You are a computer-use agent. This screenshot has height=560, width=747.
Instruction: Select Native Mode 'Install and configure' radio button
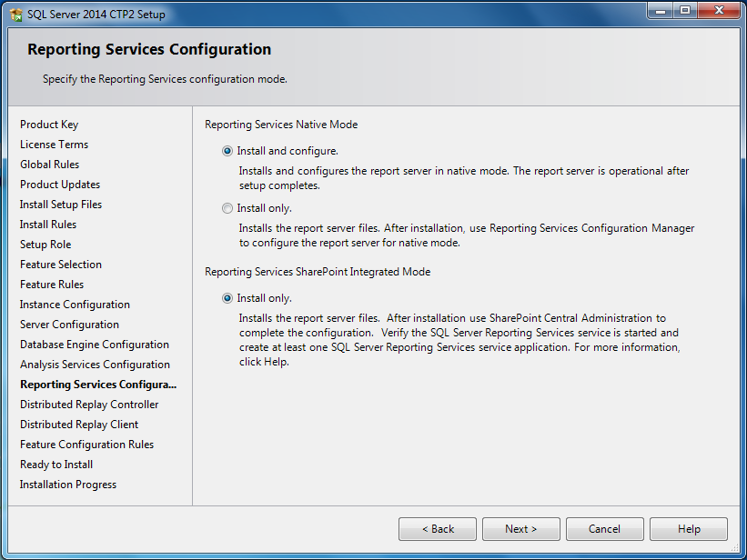tap(227, 151)
